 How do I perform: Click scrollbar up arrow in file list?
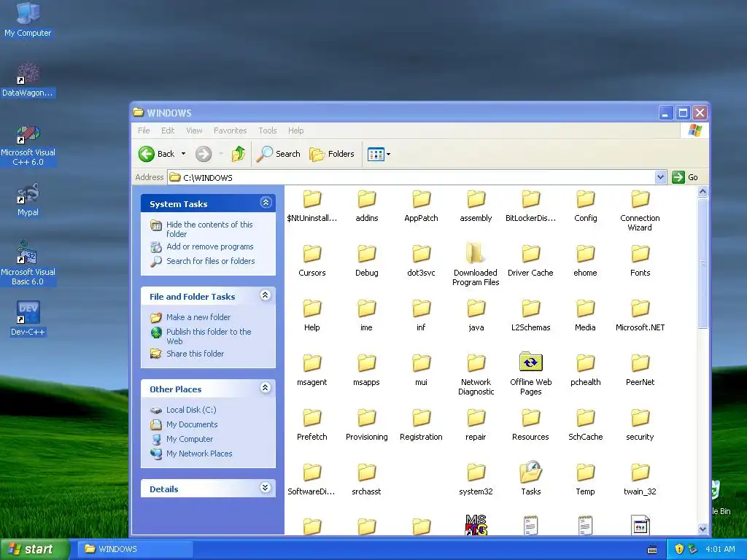[703, 192]
